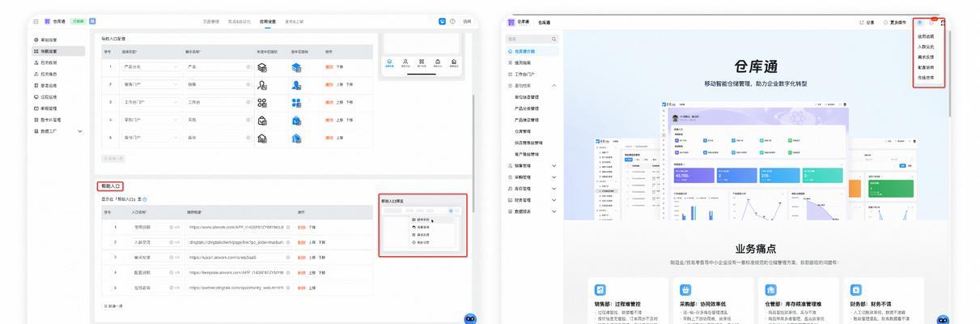
Task: Choose 入群交流 in help dropdown menu
Action: tap(926, 46)
